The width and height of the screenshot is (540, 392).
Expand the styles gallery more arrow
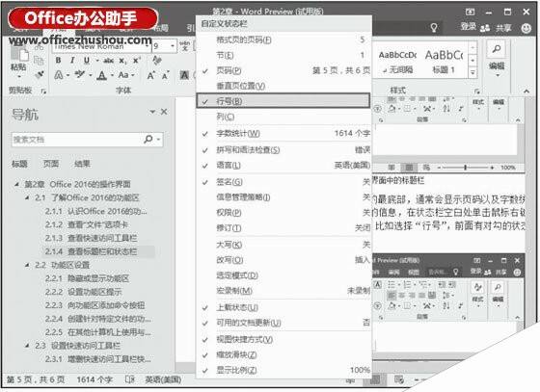[472, 72]
